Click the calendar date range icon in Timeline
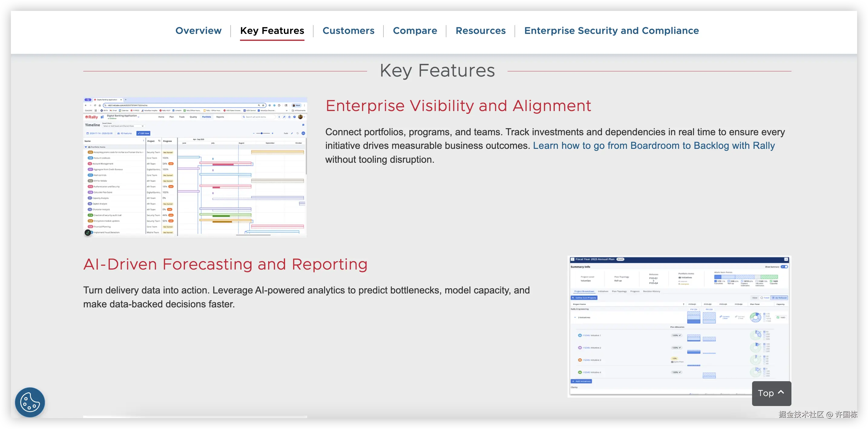Screen dimensions: 868x429 87,133
